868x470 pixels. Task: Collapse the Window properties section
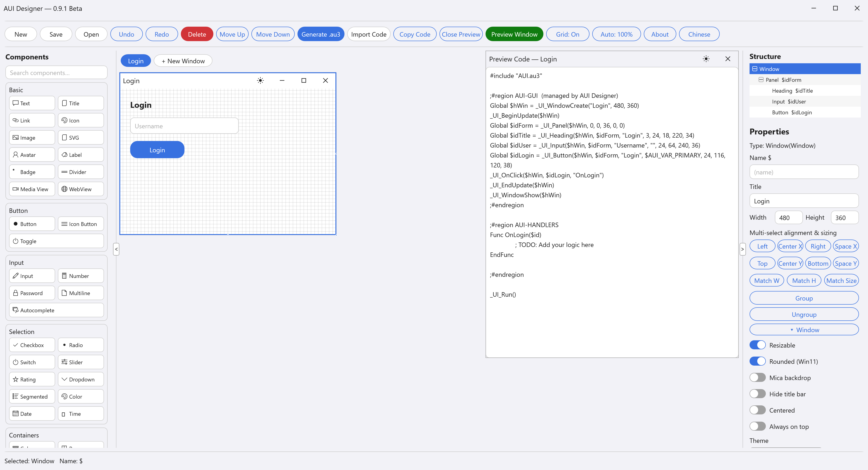(804, 330)
